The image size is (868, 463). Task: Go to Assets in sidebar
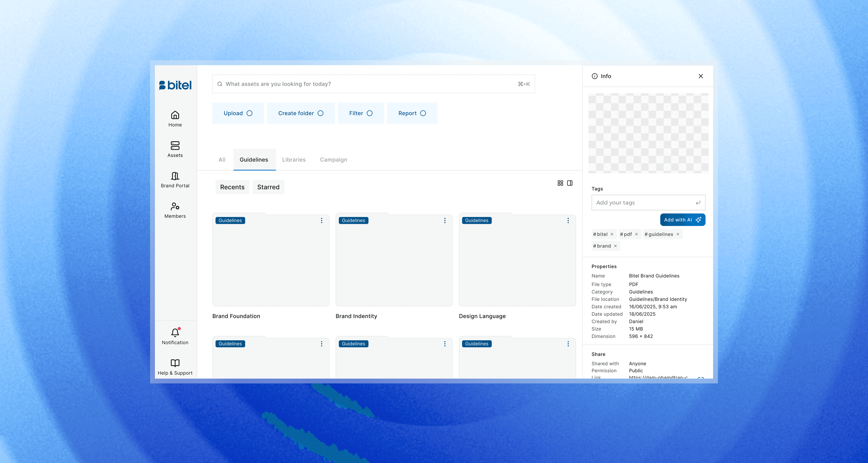(175, 149)
